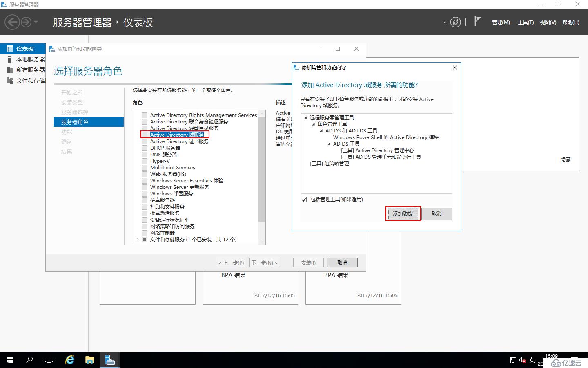Click the features dialog title bar icon
Screen dimensions: 588x368
296,67
